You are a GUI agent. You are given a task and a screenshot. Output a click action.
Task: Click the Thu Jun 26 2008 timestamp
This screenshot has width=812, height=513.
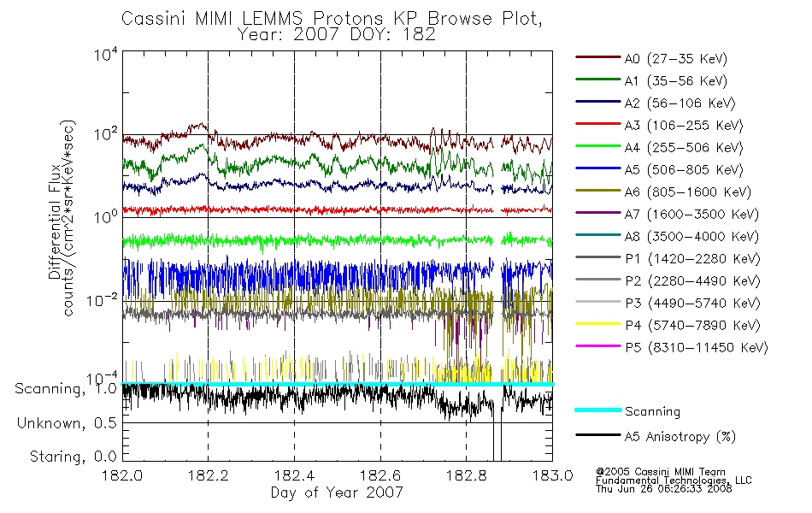[664, 488]
